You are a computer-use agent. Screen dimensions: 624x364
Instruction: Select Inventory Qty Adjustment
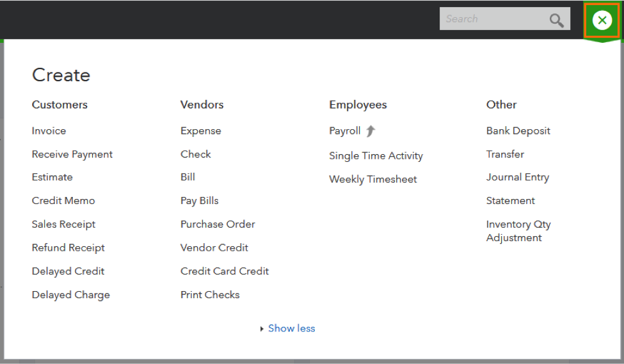[518, 231]
